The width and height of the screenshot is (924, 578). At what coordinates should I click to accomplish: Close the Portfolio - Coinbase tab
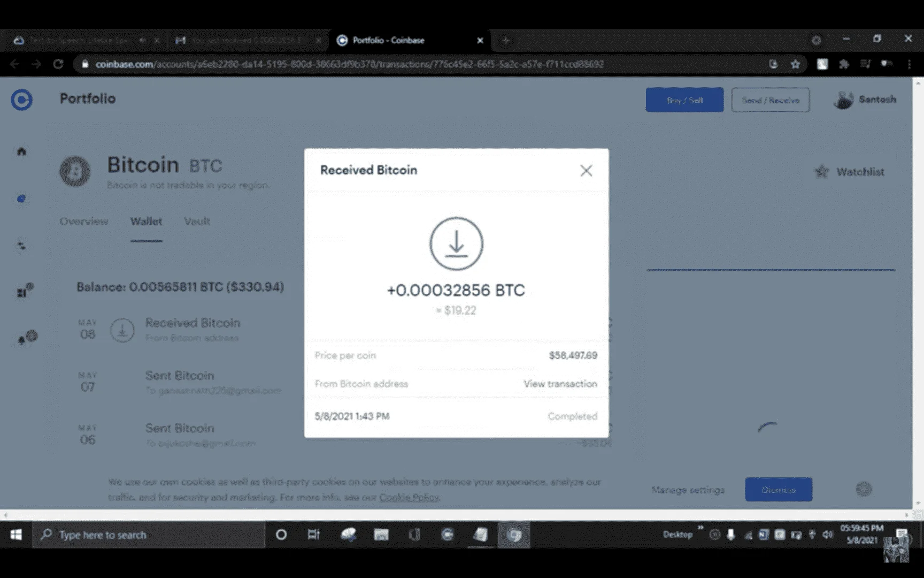tap(480, 40)
